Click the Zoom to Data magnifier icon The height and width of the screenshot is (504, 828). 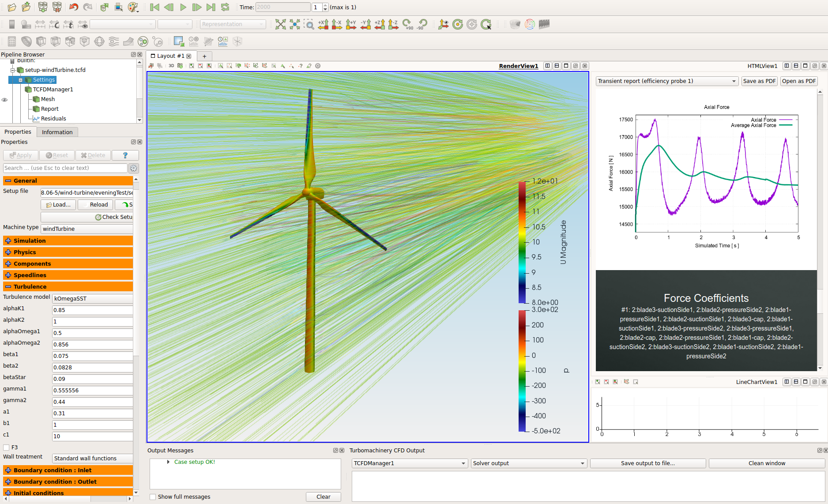pos(309,24)
